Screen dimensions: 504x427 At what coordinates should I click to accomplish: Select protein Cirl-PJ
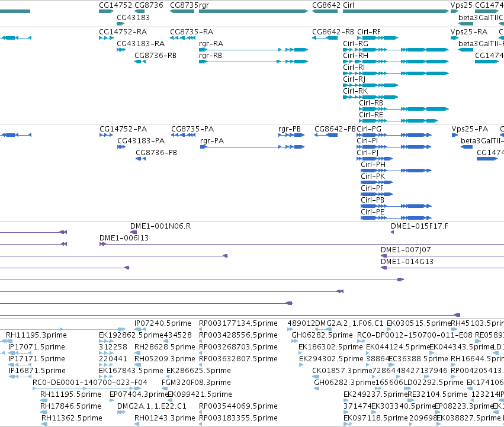[x=375, y=159]
